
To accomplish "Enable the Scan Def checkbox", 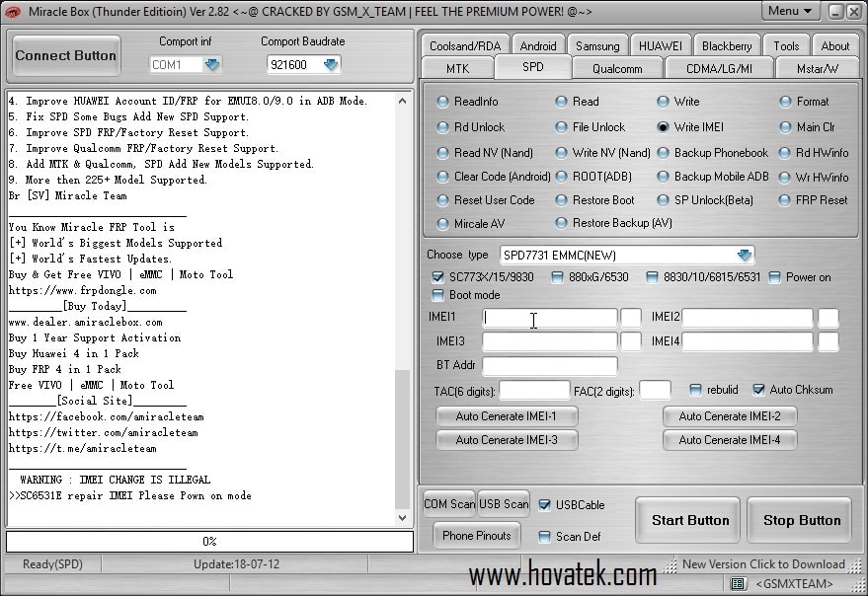I will (x=545, y=536).
